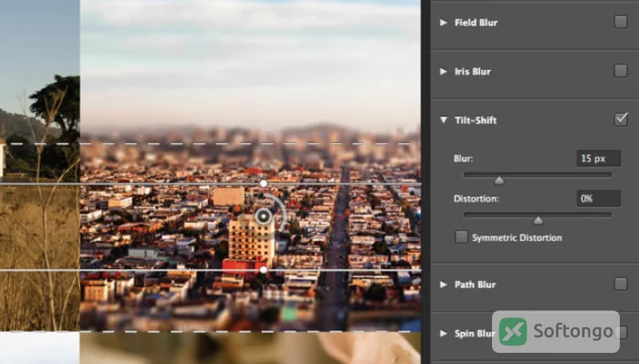Click the Tilt-Shift label

(x=475, y=120)
